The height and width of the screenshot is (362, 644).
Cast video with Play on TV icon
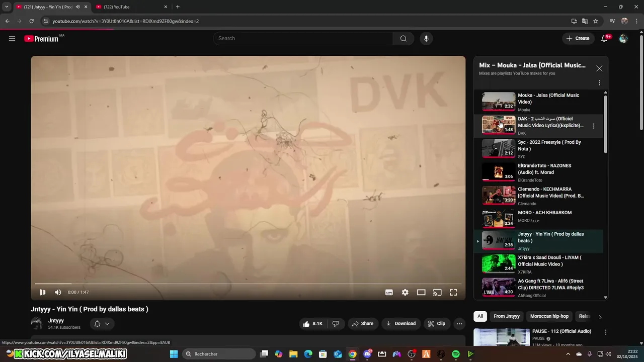437,292
